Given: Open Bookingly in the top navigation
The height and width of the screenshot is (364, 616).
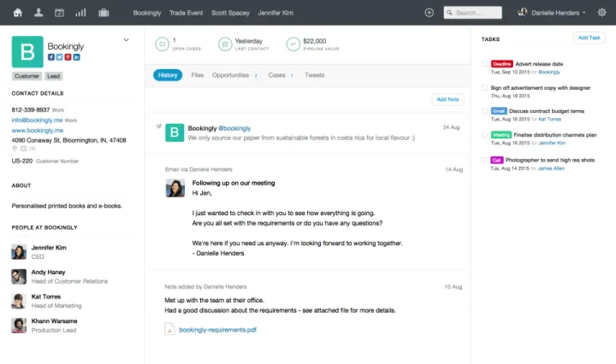Looking at the screenshot, I should (x=147, y=13).
